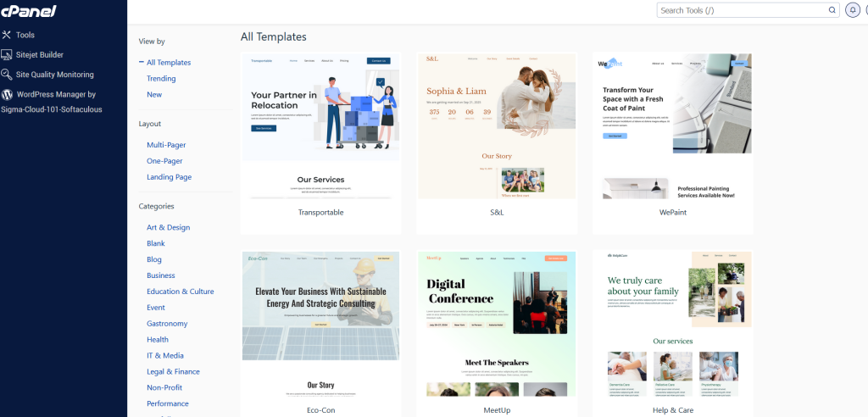Open the Tools wrench icon
Screen dimensions: 868x417
(7, 35)
